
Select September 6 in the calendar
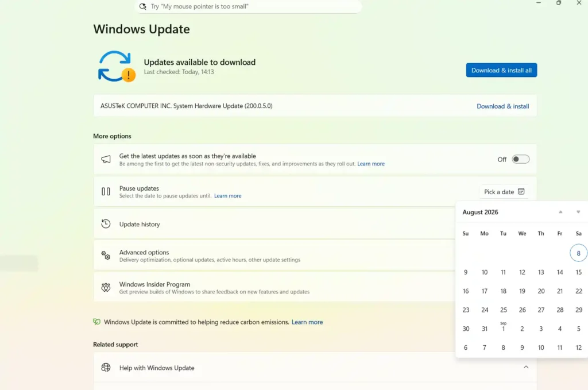click(465, 347)
